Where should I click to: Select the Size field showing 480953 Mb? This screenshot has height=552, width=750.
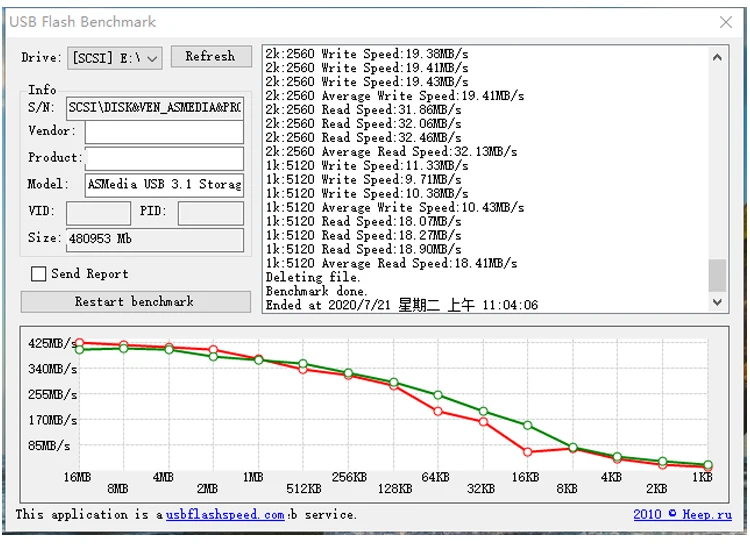(155, 240)
